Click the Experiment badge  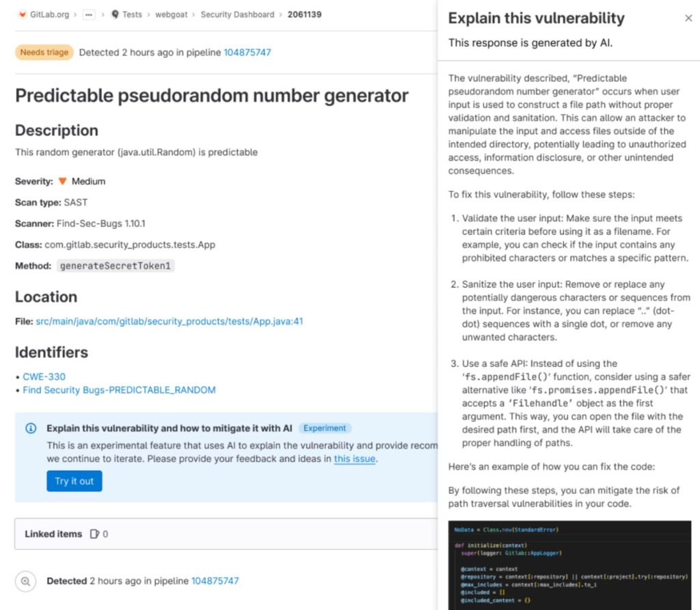click(x=325, y=428)
